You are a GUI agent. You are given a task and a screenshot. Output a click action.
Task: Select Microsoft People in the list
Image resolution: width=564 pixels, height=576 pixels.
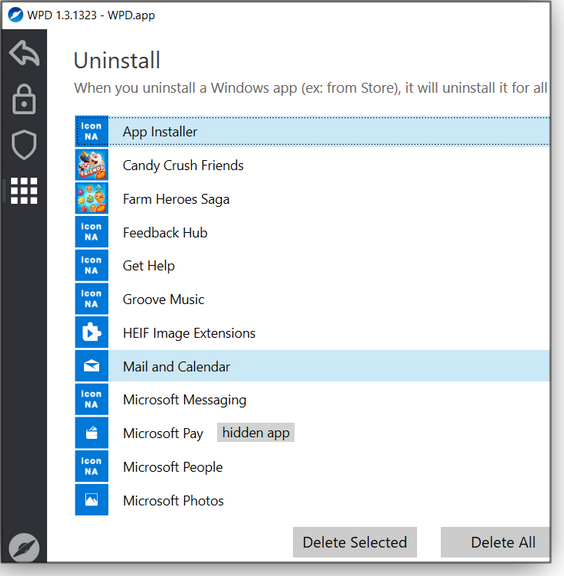pyautogui.click(x=312, y=467)
